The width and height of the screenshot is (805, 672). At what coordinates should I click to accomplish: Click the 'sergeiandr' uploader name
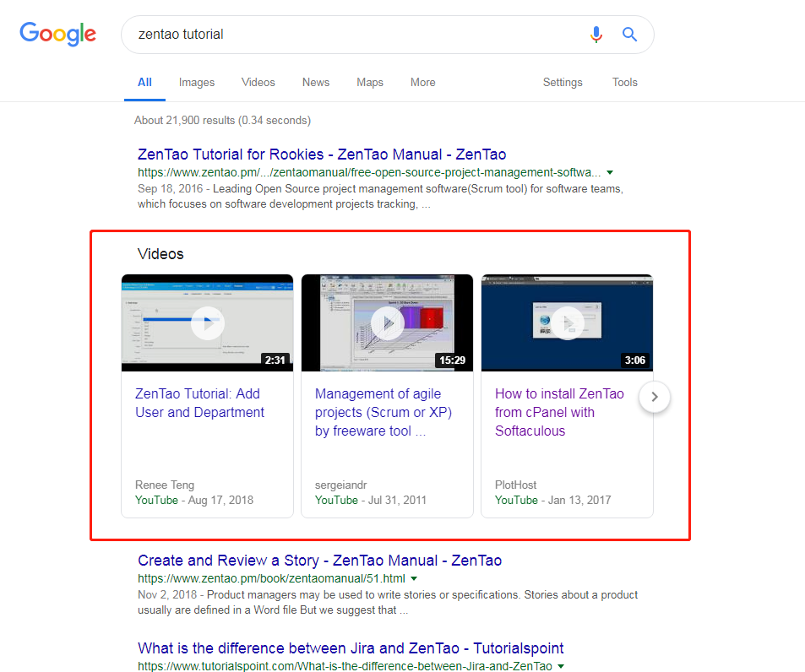341,485
